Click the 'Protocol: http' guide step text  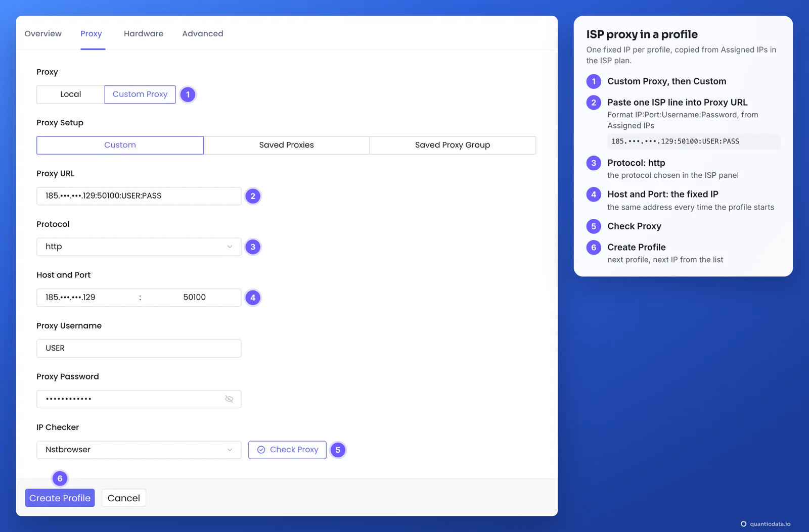(x=636, y=163)
